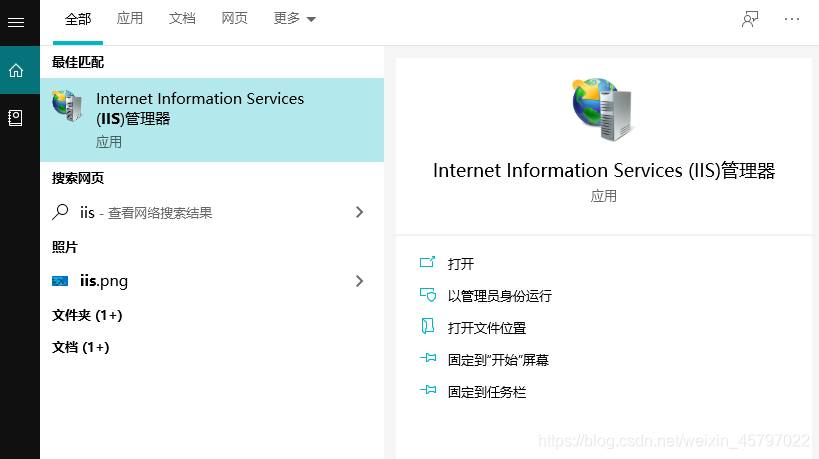The image size is (819, 459).
Task: Open the notebook icon in sidebar
Action: [x=16, y=117]
